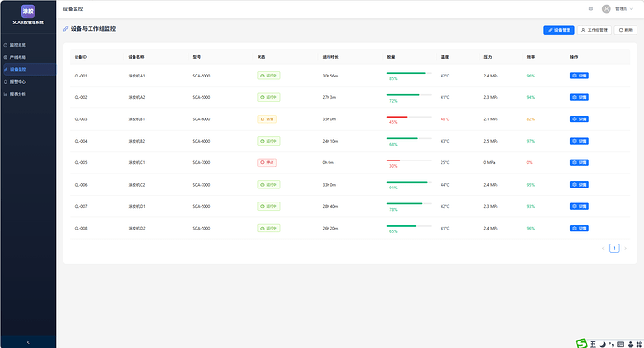Click the GL-001 device ID cell
644x348 pixels.
80,76
